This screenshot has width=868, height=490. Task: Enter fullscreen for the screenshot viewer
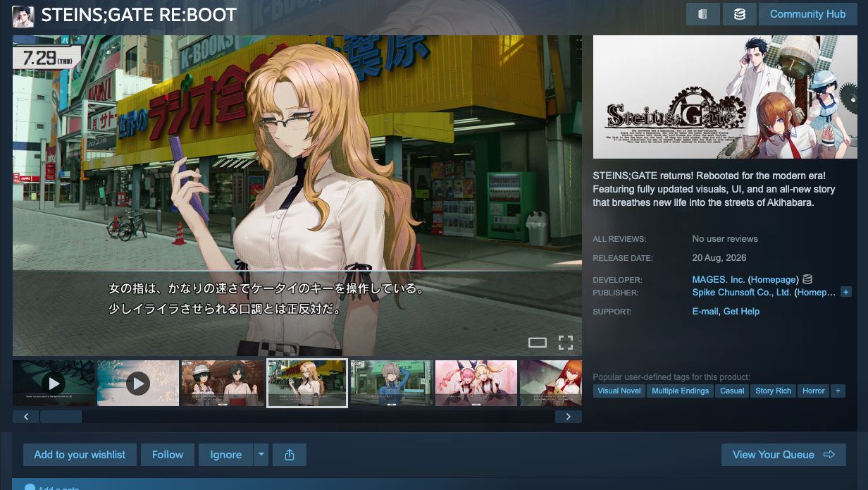point(566,343)
